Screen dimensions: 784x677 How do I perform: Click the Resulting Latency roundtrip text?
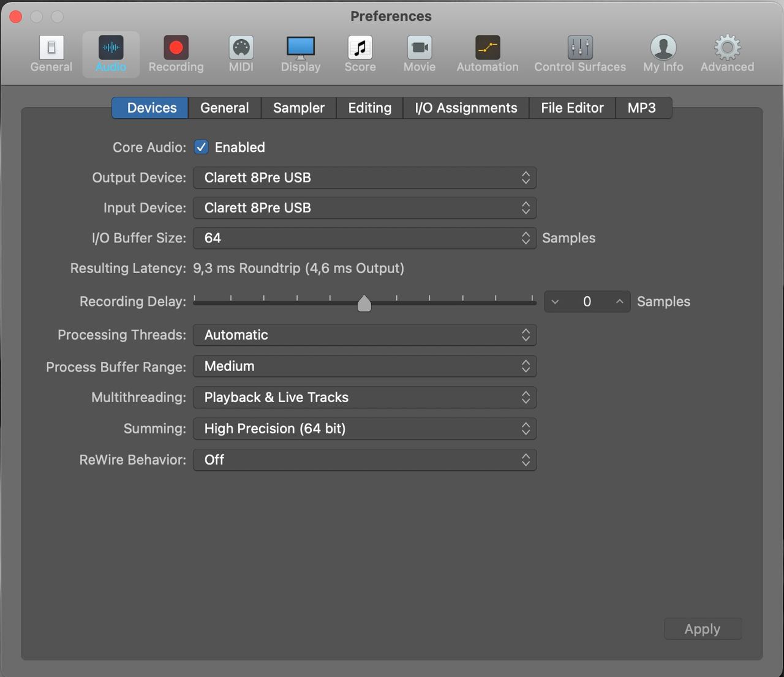coord(298,268)
